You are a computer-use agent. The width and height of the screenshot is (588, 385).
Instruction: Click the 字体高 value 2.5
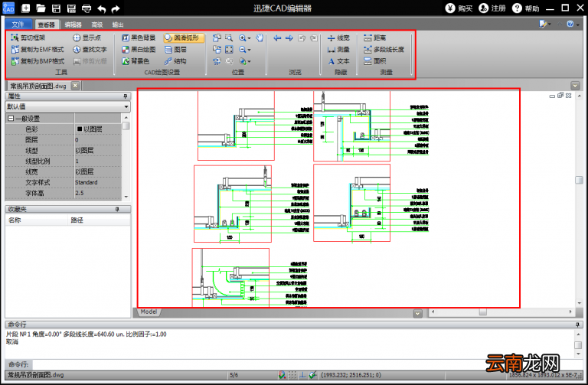(x=97, y=193)
